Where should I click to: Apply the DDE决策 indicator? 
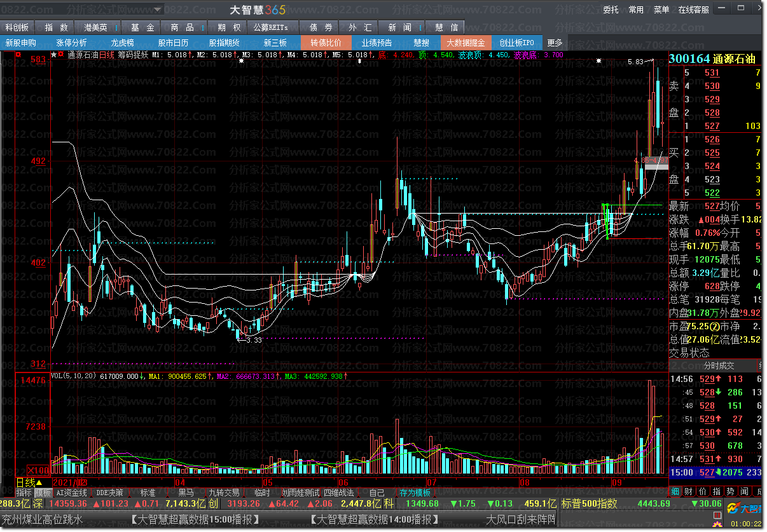(x=110, y=493)
